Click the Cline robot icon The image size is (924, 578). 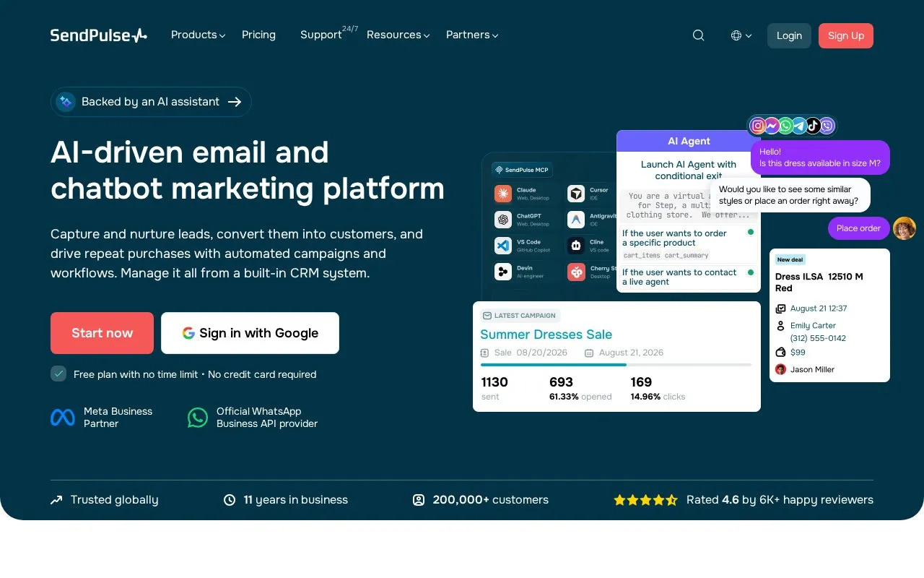coord(576,246)
